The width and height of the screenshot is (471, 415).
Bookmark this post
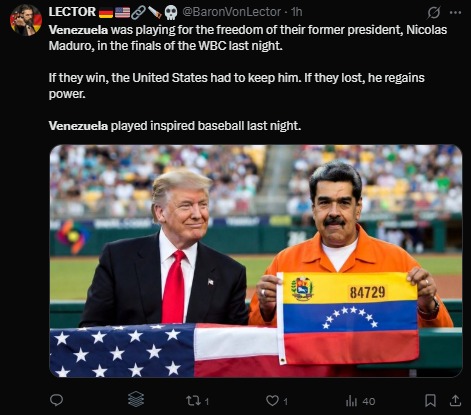pos(430,400)
